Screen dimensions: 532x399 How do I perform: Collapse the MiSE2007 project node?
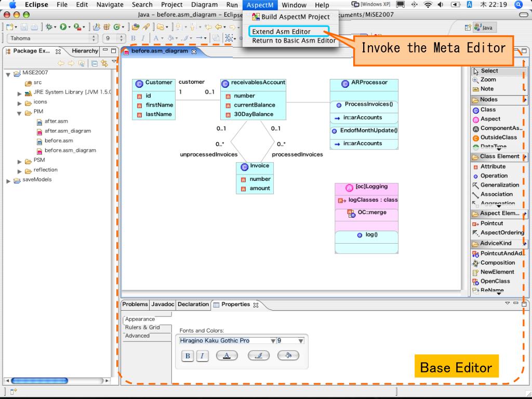pos(8,74)
